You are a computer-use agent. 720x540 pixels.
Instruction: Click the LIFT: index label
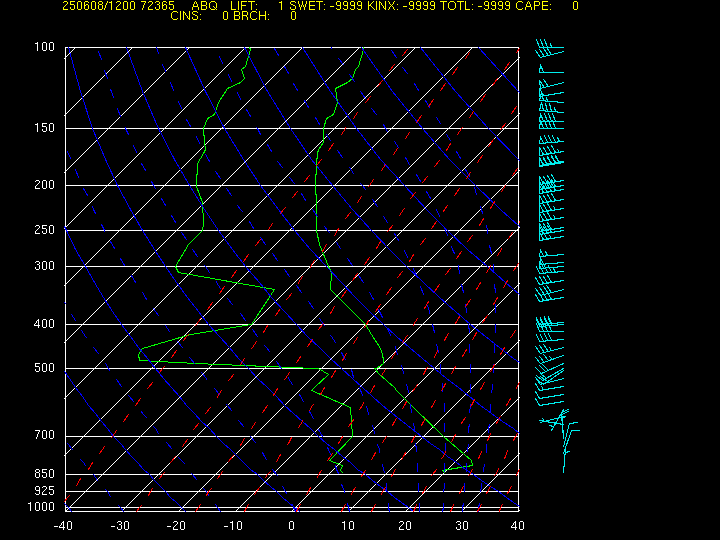pos(244,6)
